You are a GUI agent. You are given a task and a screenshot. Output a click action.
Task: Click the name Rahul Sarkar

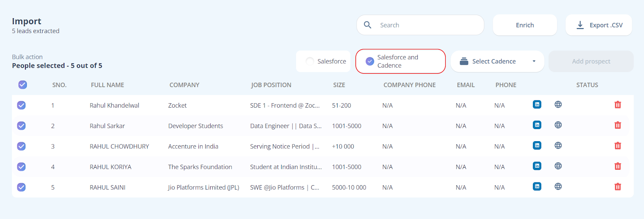click(107, 126)
